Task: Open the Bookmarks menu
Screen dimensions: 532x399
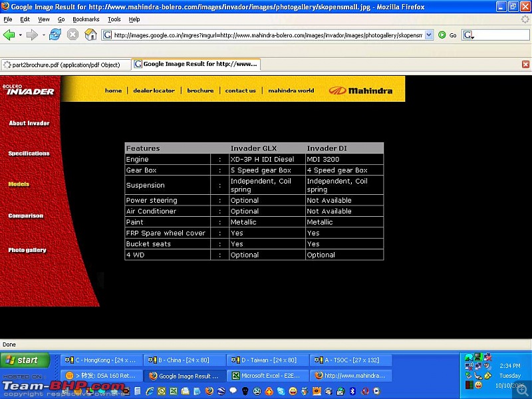Action: [x=86, y=19]
